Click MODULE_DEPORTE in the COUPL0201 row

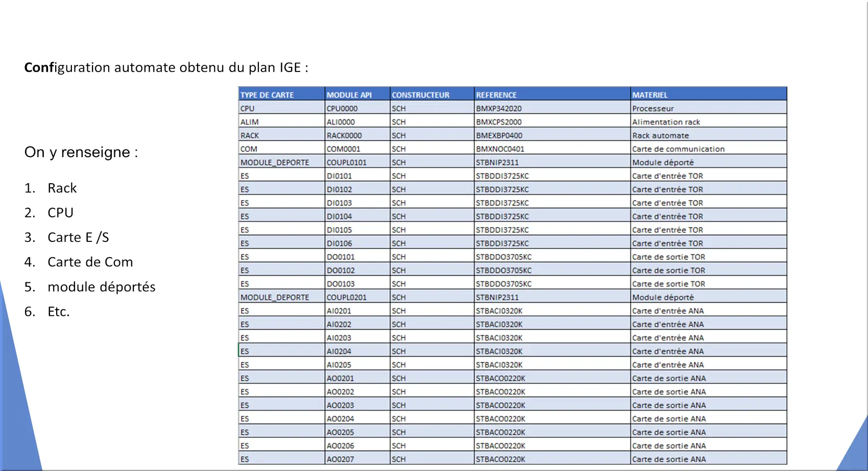pyautogui.click(x=281, y=297)
